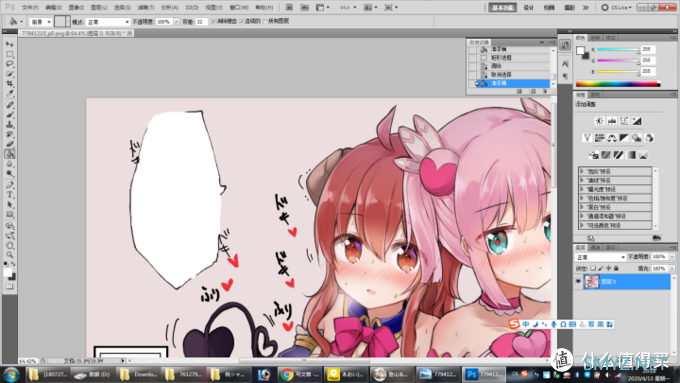Image resolution: width=680 pixels, height=383 pixels.
Task: Add a Color Balance adjustment
Action: (x=612, y=138)
